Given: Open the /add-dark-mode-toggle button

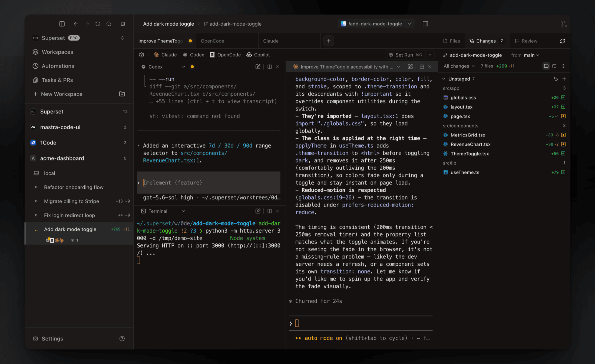Looking at the screenshot, I should tap(372, 24).
